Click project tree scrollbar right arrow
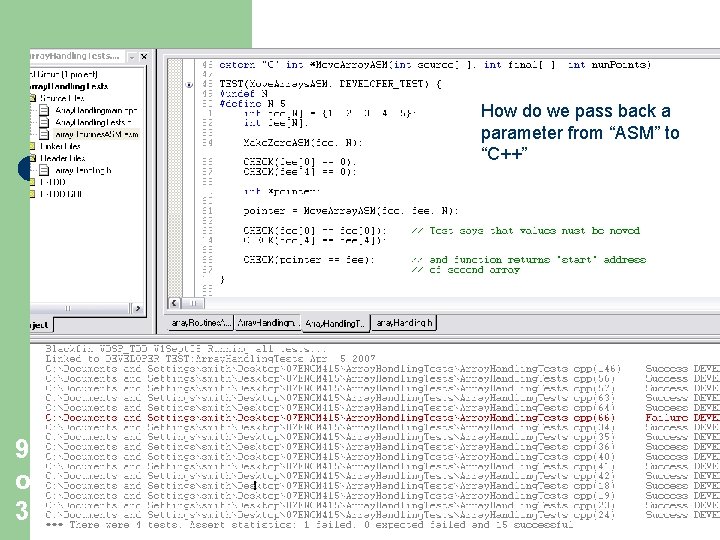The image size is (720, 540). (137, 309)
